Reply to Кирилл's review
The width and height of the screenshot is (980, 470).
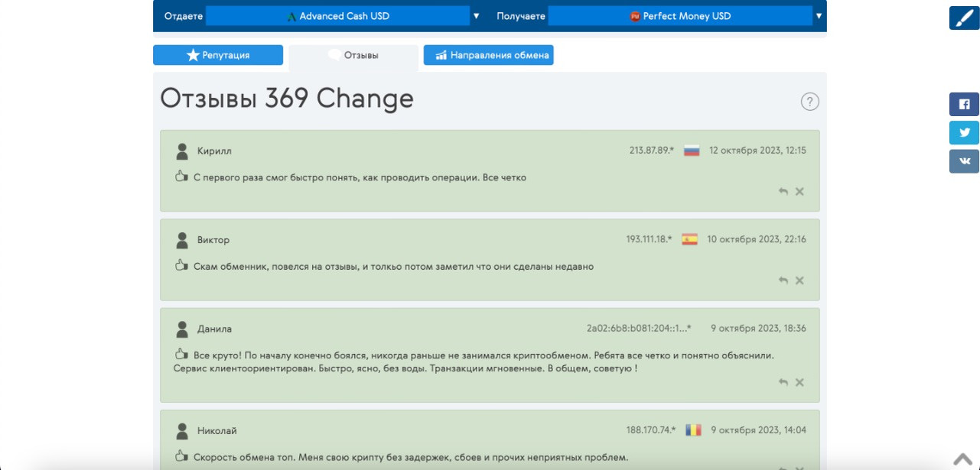(x=783, y=191)
